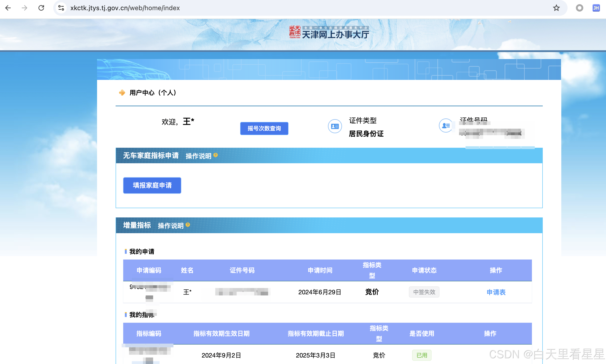Click the JH extension icon
The width and height of the screenshot is (606, 364).
596,8
